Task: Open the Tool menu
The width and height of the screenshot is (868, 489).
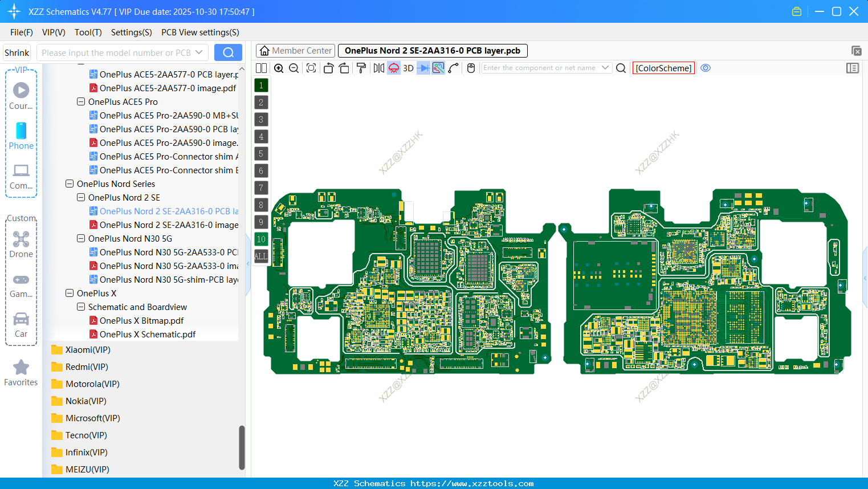Action: click(88, 32)
